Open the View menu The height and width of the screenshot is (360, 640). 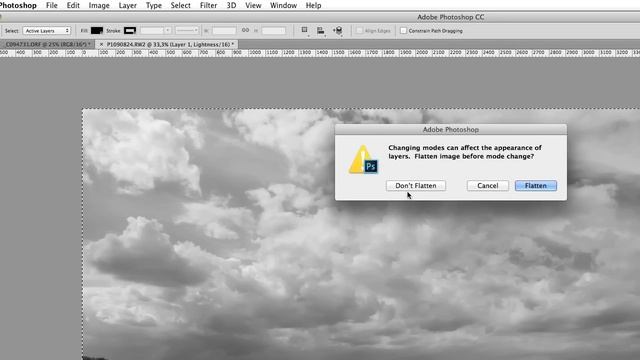(x=253, y=5)
